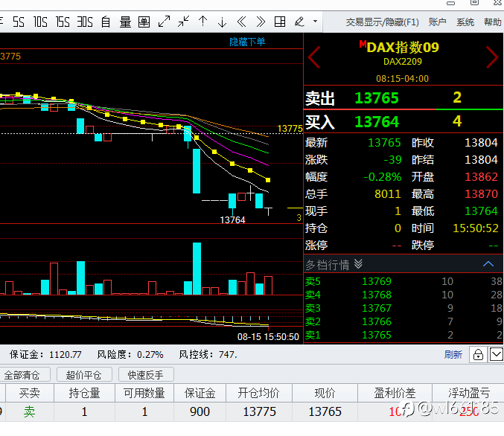The width and height of the screenshot is (504, 436).
Task: Click the 最新 13765 price value
Action: pos(384,142)
